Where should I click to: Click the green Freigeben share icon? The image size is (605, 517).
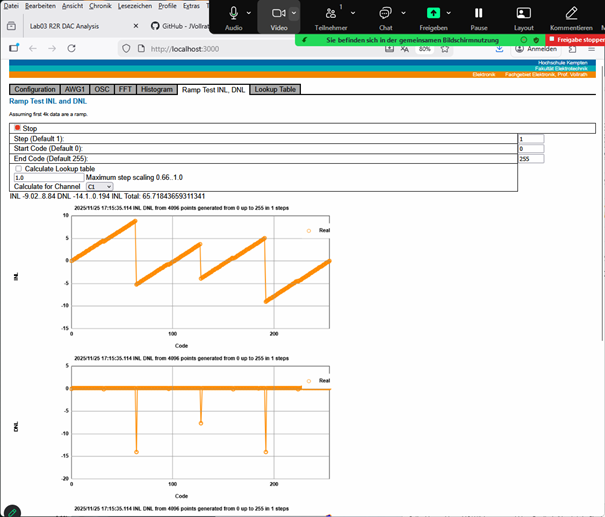(x=433, y=14)
